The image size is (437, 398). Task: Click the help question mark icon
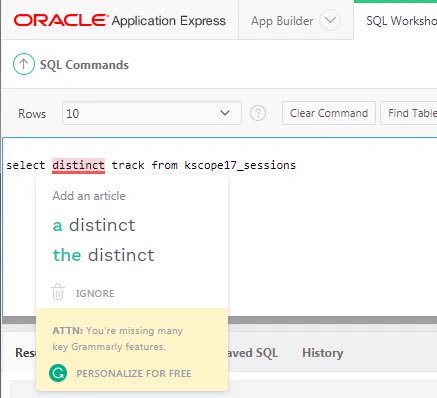pos(258,114)
